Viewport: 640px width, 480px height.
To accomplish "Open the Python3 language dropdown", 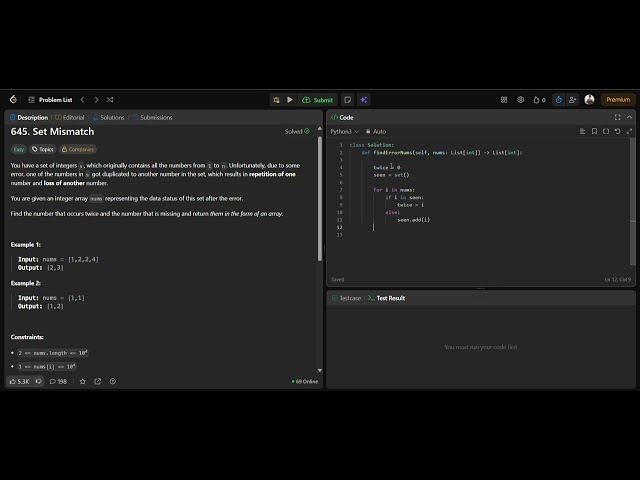I will point(344,131).
